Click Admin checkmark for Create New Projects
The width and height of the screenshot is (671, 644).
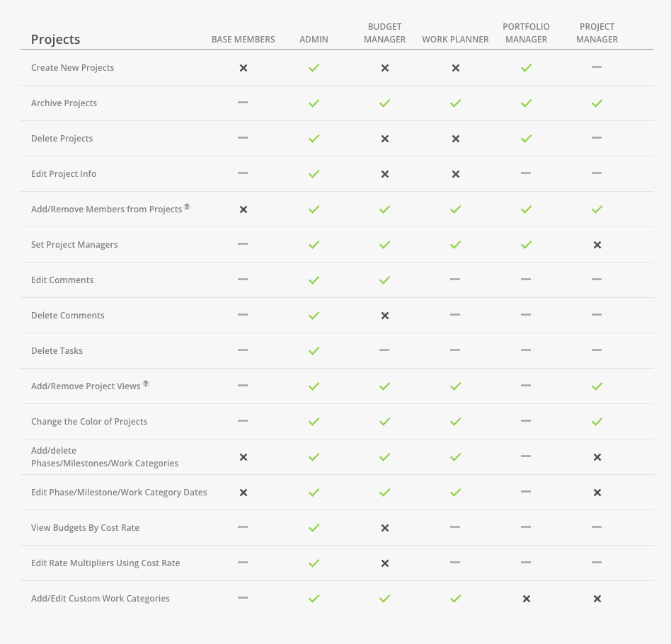pos(314,68)
